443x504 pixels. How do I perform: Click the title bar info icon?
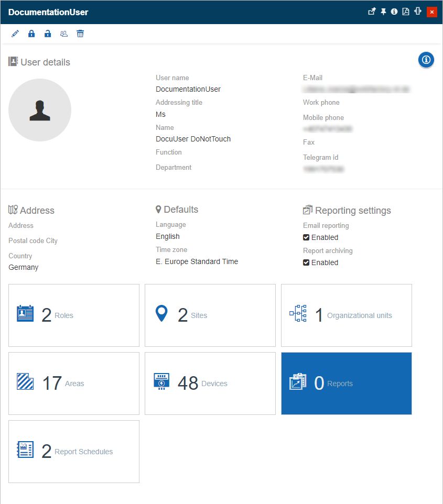(394, 12)
